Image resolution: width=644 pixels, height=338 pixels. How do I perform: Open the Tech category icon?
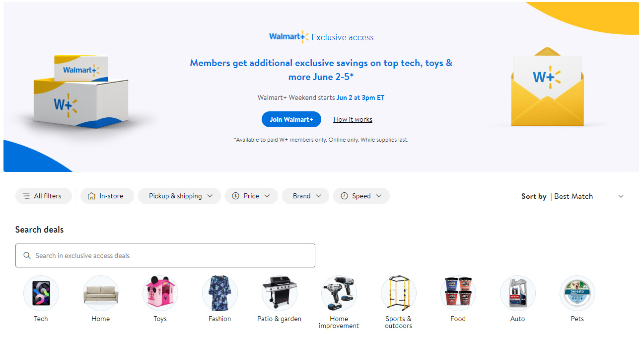point(41,293)
